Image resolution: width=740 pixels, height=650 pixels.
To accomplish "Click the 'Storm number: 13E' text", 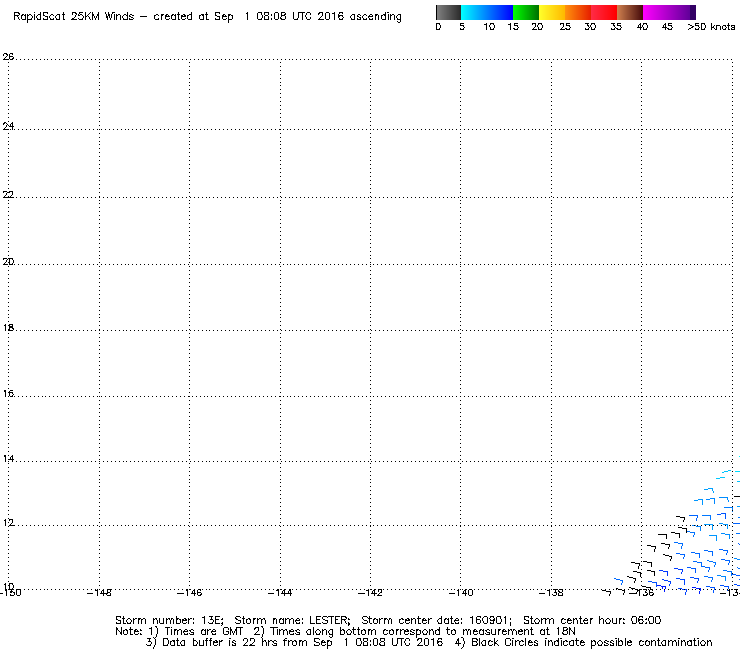I will (x=169, y=620).
